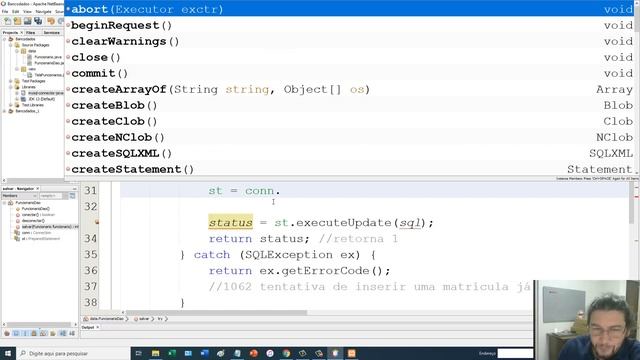Viewport: 640px width, 360px height.
Task: Open Funcionario.java in project tree
Action: (47, 57)
